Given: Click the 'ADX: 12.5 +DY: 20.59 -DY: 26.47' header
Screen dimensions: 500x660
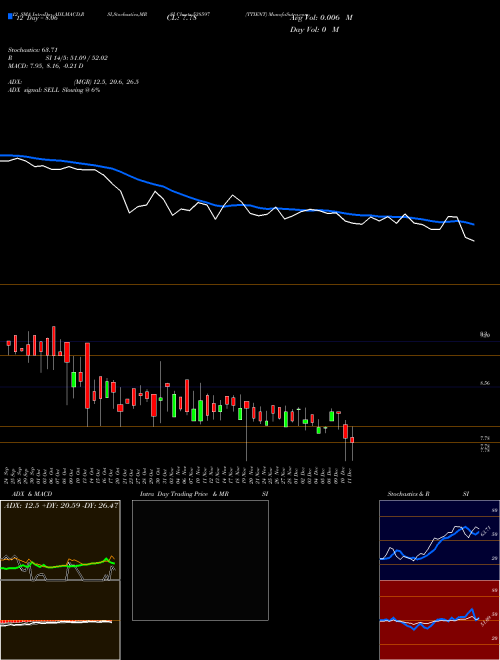Looking at the screenshot, I should [x=61, y=505].
